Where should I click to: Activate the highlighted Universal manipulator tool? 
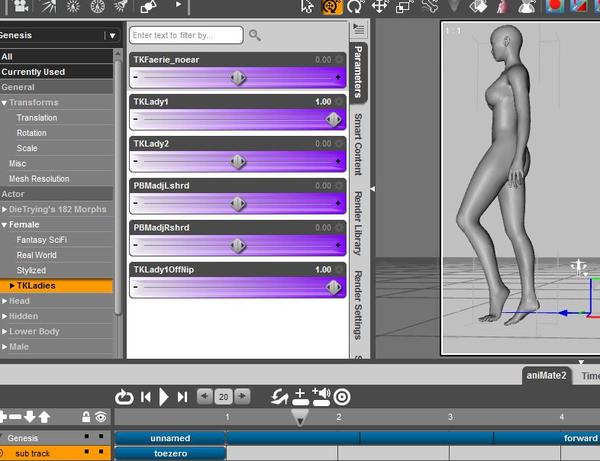(x=331, y=7)
